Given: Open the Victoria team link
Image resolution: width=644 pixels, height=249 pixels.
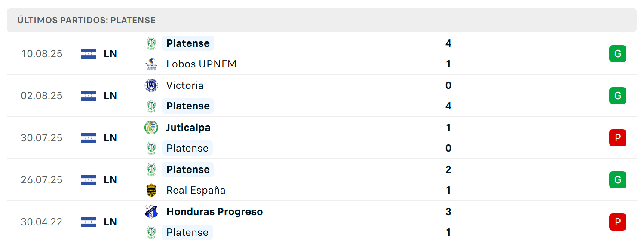Looking at the screenshot, I should 185,85.
